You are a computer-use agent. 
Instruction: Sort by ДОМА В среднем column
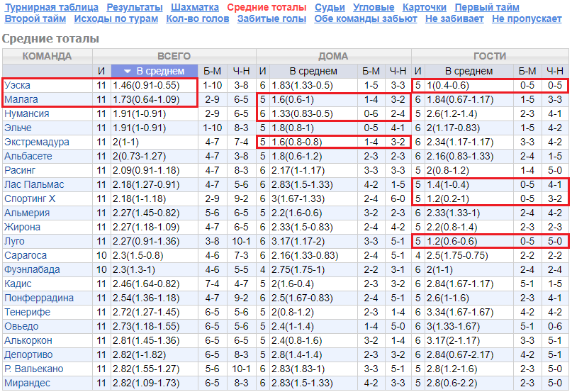click(x=313, y=71)
